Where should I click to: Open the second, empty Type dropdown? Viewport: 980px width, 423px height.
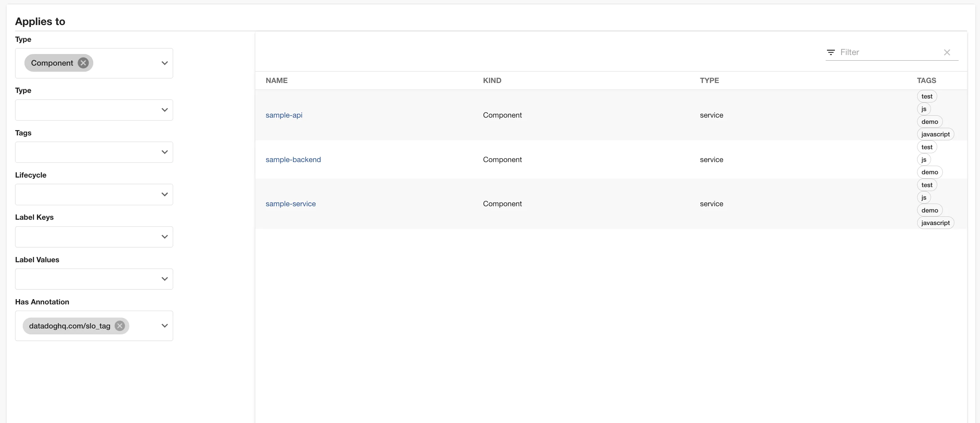click(164, 110)
